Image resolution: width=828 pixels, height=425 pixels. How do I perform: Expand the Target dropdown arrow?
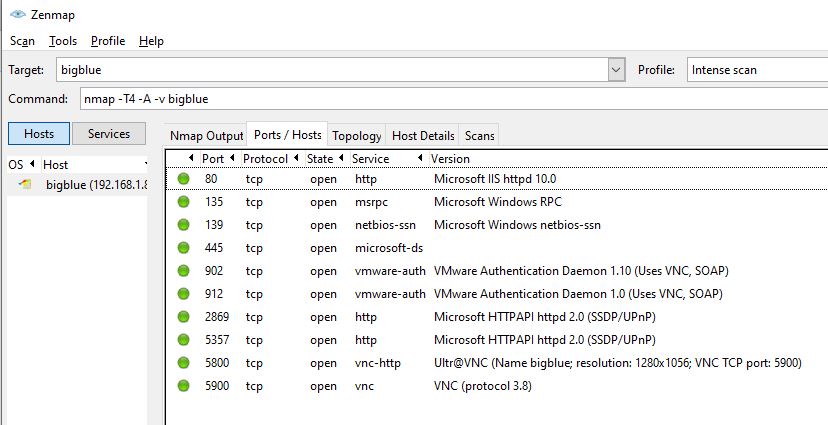click(616, 70)
